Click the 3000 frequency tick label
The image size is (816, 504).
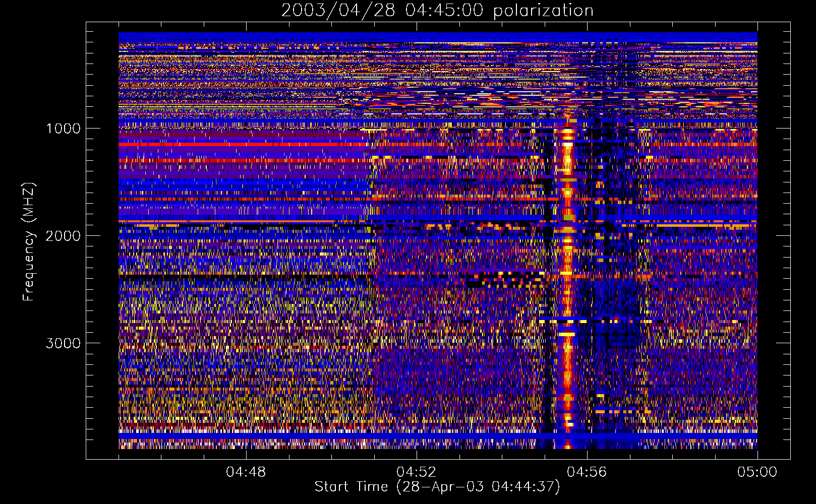63,343
